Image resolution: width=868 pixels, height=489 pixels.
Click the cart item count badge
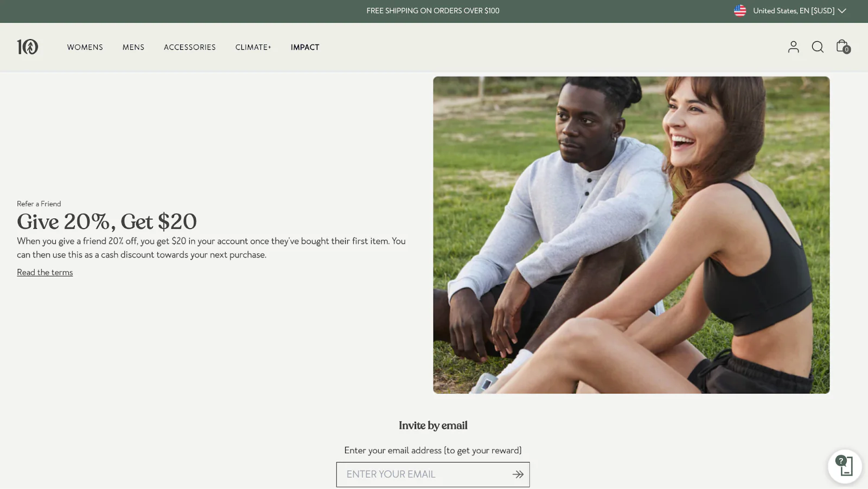coord(846,50)
